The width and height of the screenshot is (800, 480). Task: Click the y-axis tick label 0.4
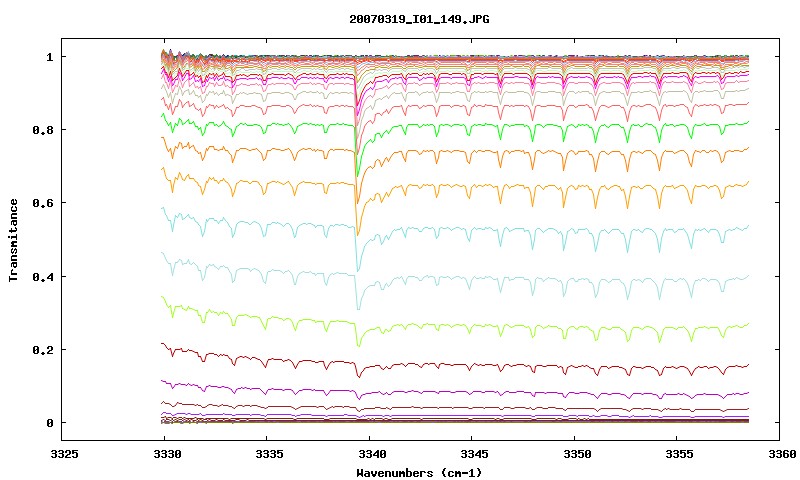click(x=43, y=276)
